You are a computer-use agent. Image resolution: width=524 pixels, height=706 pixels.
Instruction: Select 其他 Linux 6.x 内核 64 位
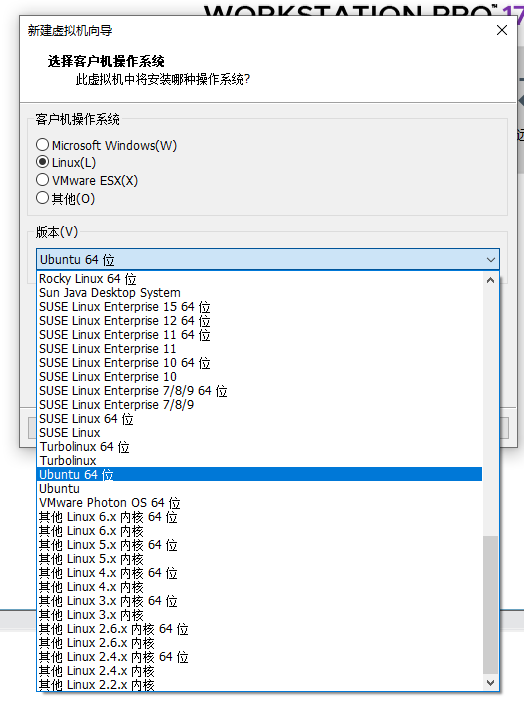coord(260,516)
